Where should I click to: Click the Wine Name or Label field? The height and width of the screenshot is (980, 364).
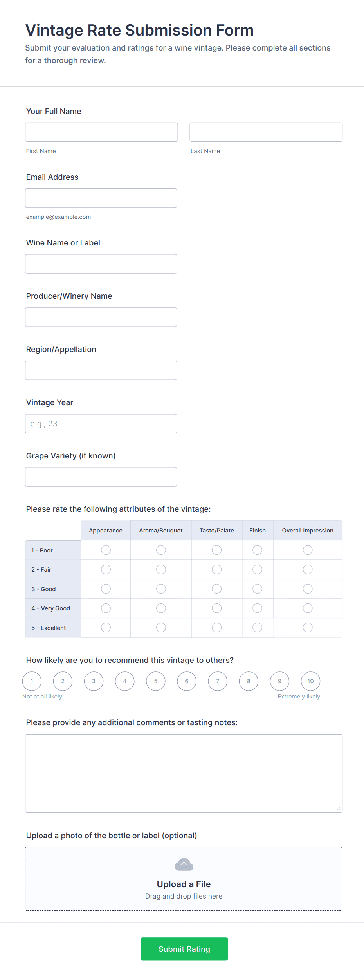coord(101,264)
